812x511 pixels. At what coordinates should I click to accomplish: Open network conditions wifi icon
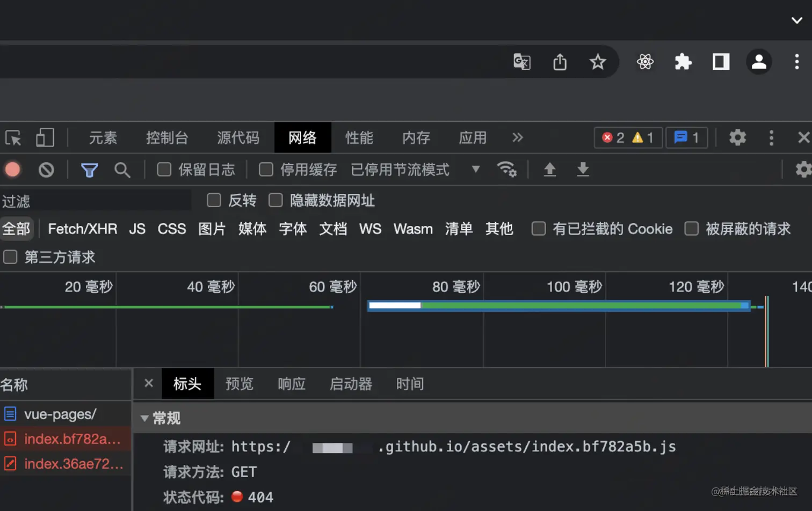(x=506, y=170)
